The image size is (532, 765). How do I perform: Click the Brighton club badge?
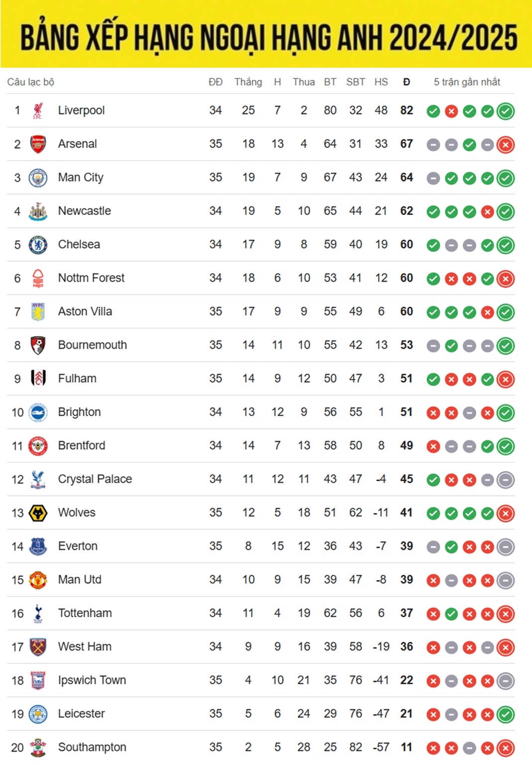tap(38, 413)
